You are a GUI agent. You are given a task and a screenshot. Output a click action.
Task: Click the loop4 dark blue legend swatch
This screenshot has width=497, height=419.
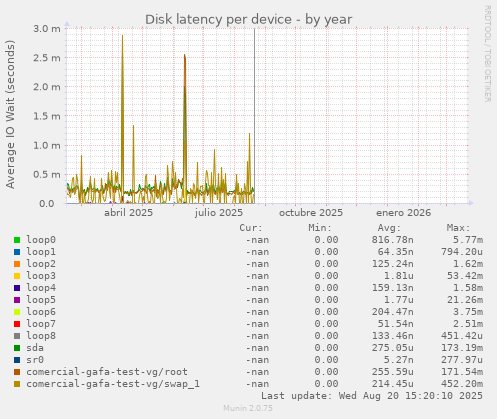coord(17,288)
